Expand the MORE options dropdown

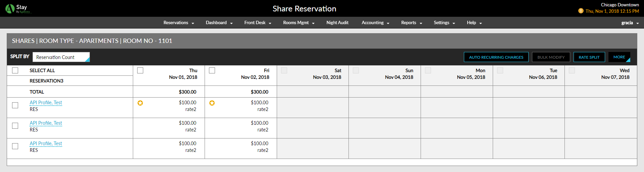(x=619, y=57)
